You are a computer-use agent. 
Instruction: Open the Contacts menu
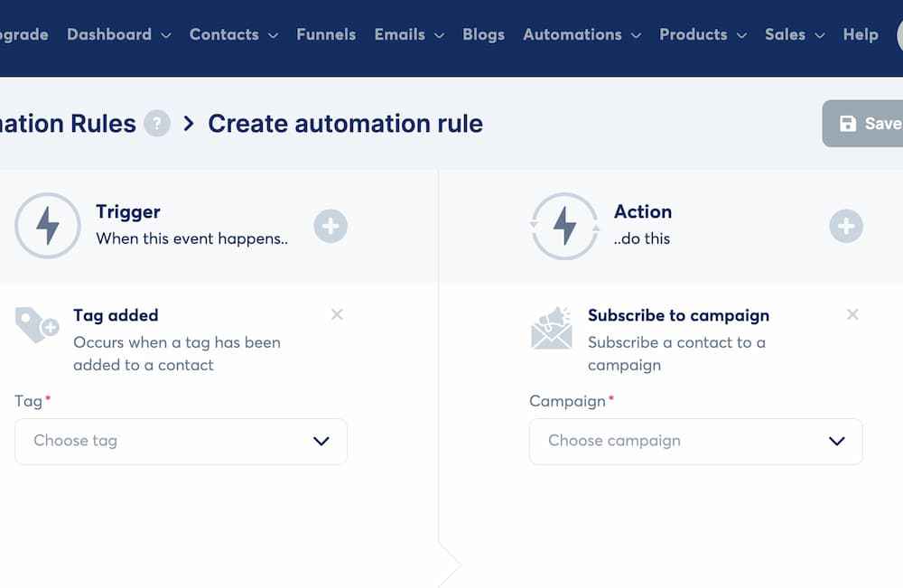point(224,34)
